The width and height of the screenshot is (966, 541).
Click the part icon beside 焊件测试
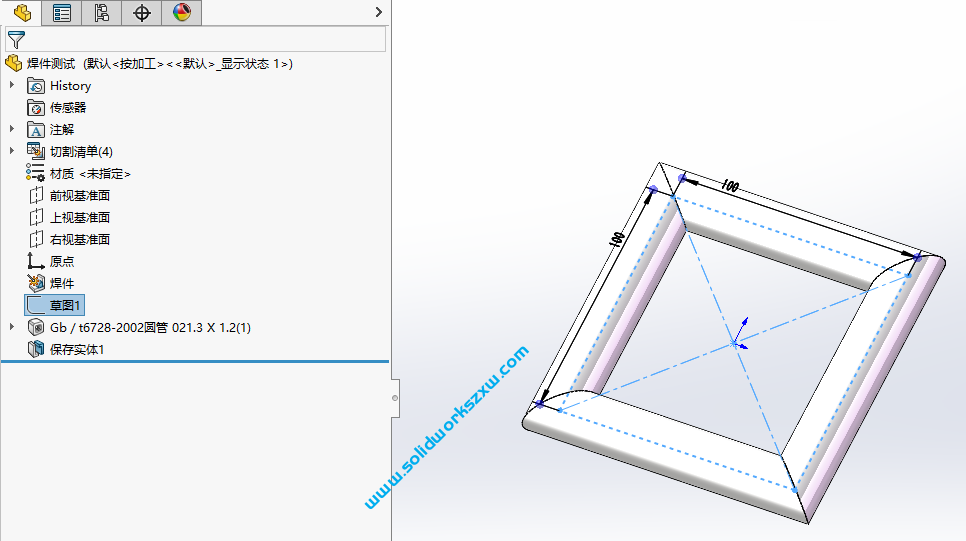(x=14, y=63)
